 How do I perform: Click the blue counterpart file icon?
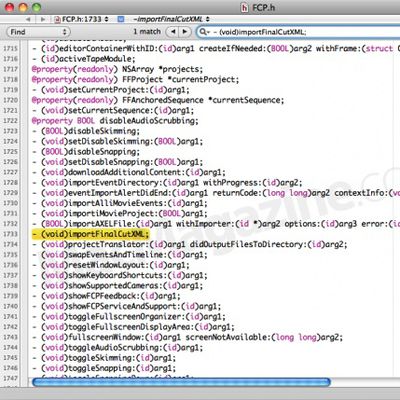tap(121, 19)
